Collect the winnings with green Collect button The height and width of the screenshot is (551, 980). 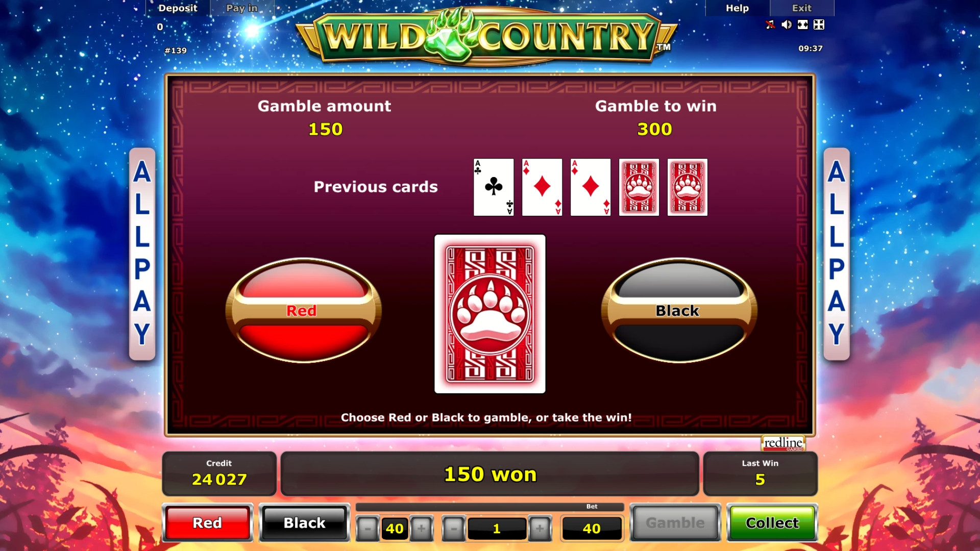pos(772,523)
